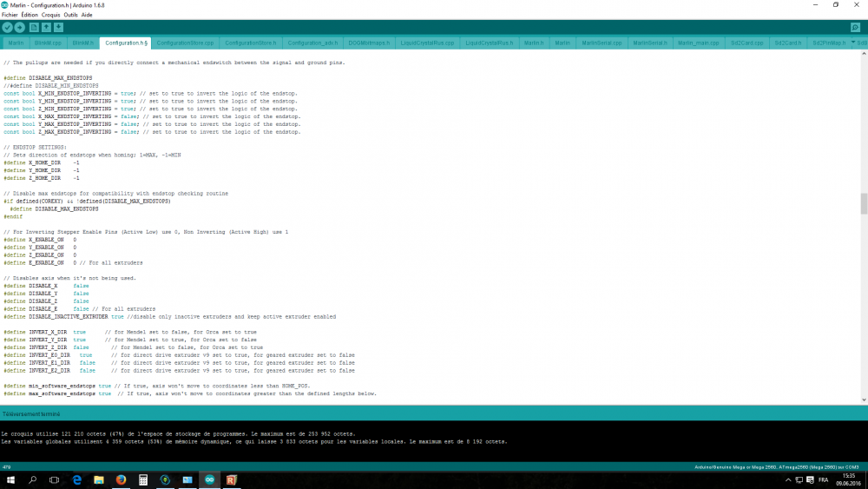The width and height of the screenshot is (868, 489).
Task: Click the vertical scrollbar thumb
Action: click(864, 203)
